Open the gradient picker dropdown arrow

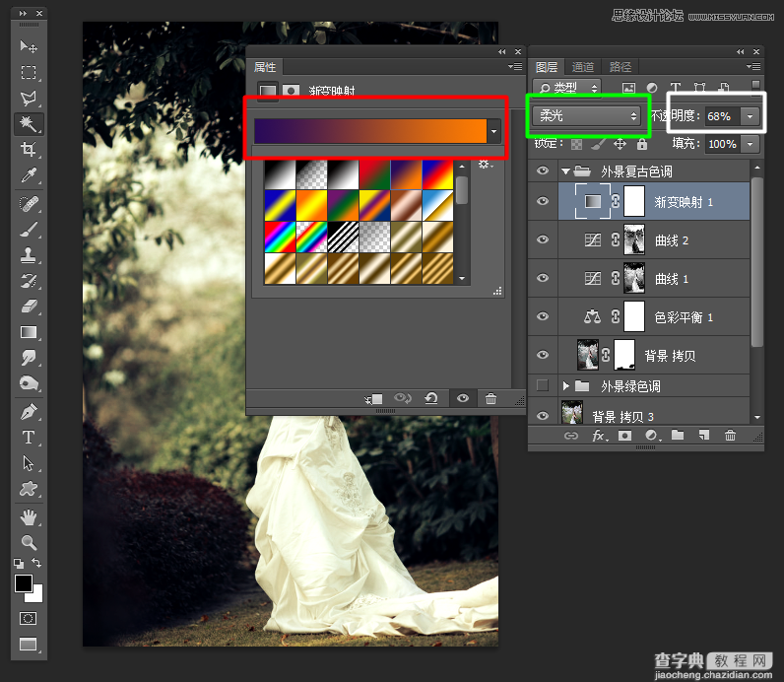click(494, 132)
